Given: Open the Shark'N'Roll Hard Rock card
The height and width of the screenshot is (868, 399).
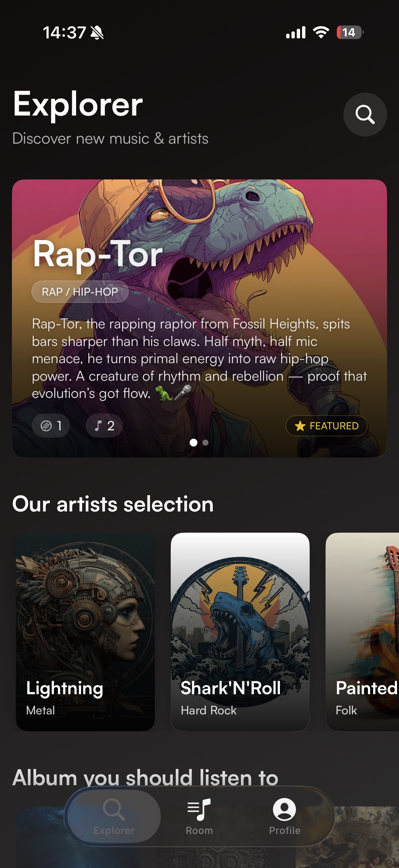Looking at the screenshot, I should point(240,632).
